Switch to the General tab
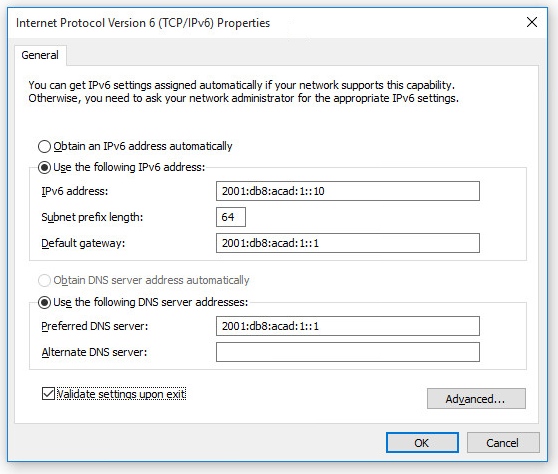This screenshot has width=558, height=474. click(x=40, y=55)
